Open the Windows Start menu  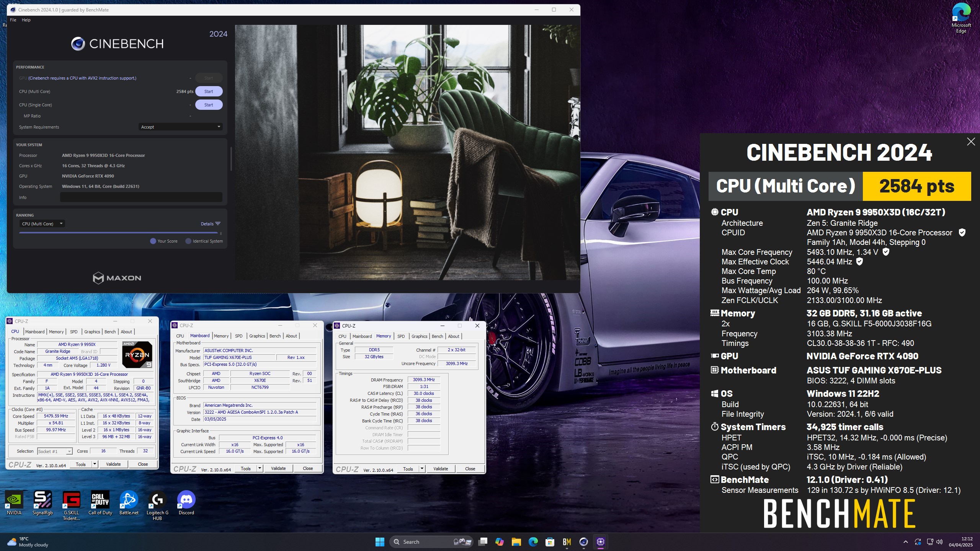coord(380,542)
